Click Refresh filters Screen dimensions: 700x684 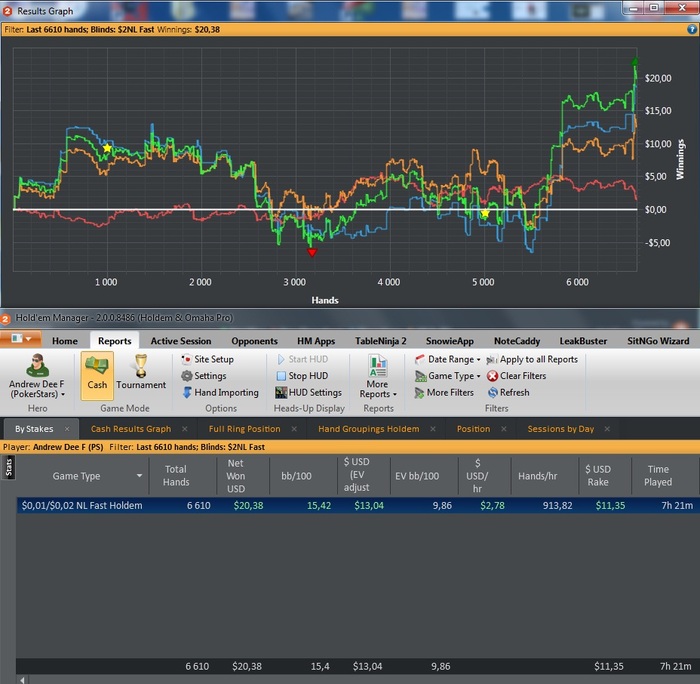tap(508, 392)
